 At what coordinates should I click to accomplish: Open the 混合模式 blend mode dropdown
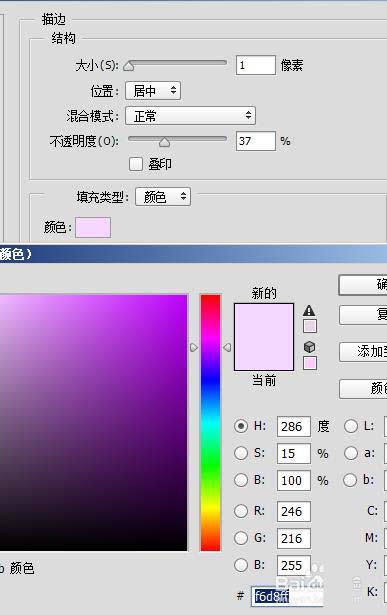coord(191,116)
